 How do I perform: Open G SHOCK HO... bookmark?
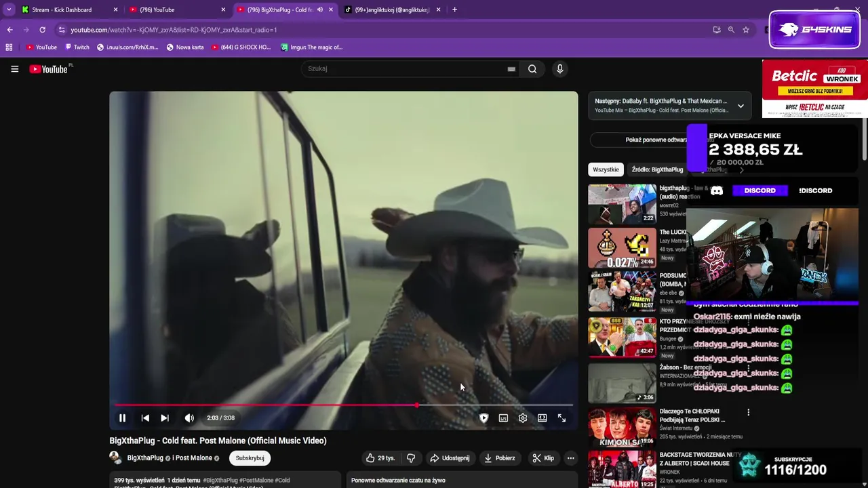pyautogui.click(x=241, y=47)
